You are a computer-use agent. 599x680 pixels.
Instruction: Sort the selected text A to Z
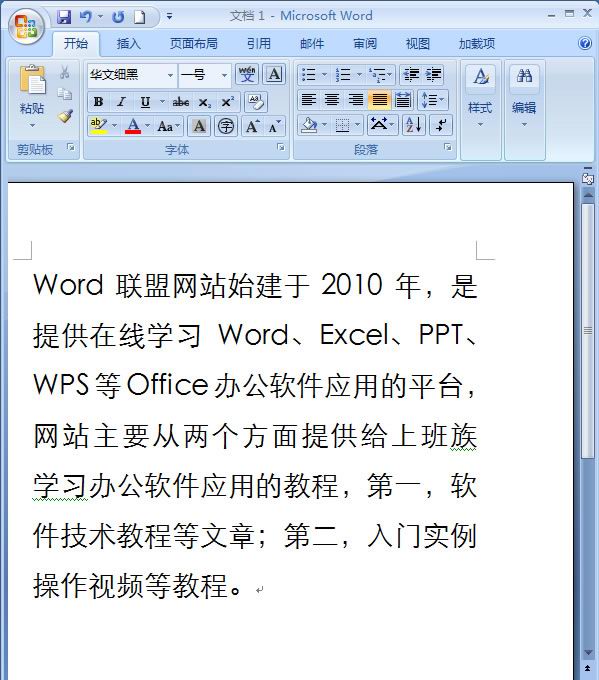click(413, 125)
